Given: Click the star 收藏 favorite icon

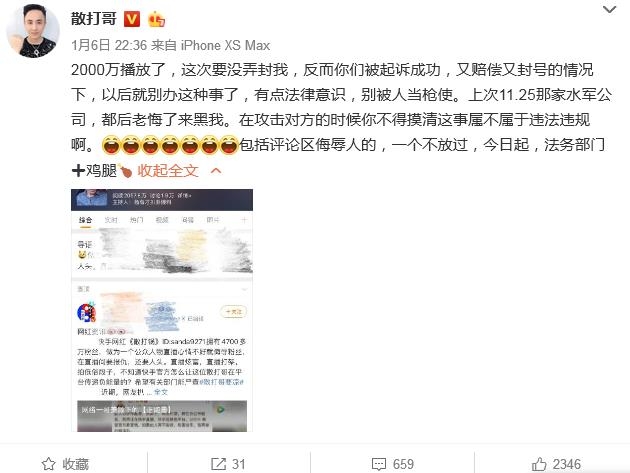Looking at the screenshot, I should pos(49,464).
